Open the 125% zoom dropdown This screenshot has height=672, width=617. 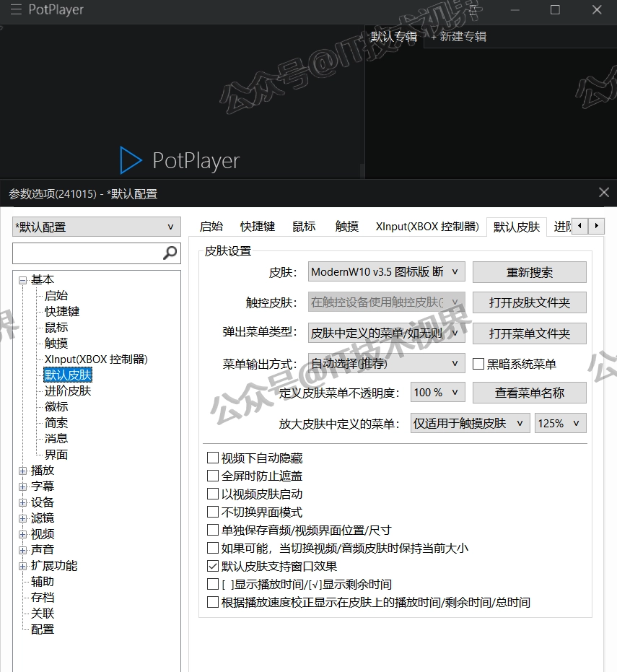[561, 424]
